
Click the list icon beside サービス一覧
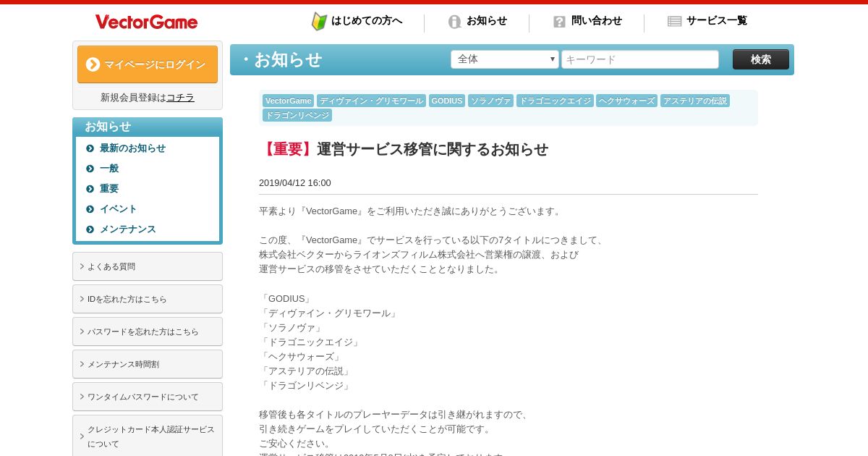coord(675,22)
